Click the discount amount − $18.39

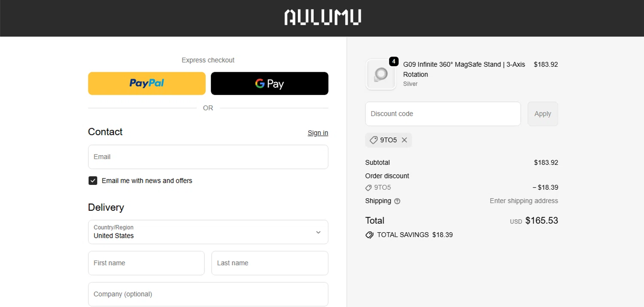[545, 187]
